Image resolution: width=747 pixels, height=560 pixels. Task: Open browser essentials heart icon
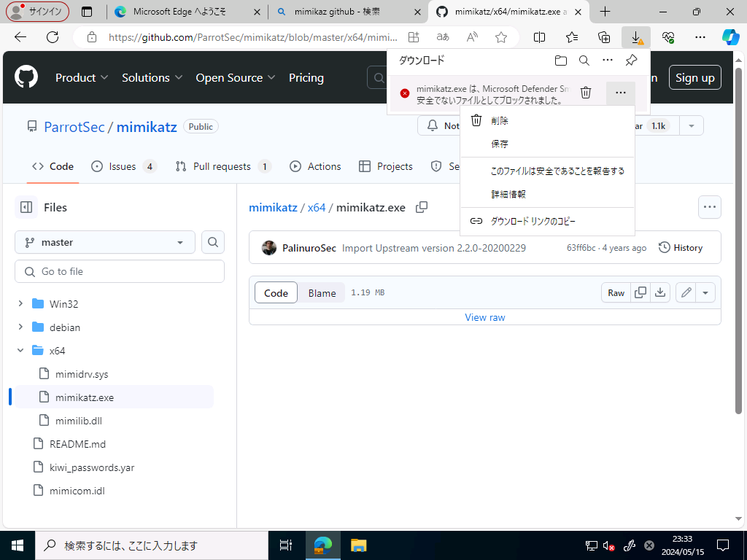(668, 37)
